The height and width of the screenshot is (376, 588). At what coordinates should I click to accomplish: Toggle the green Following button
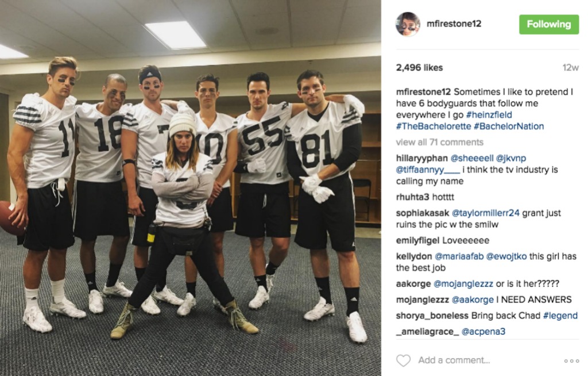click(549, 24)
